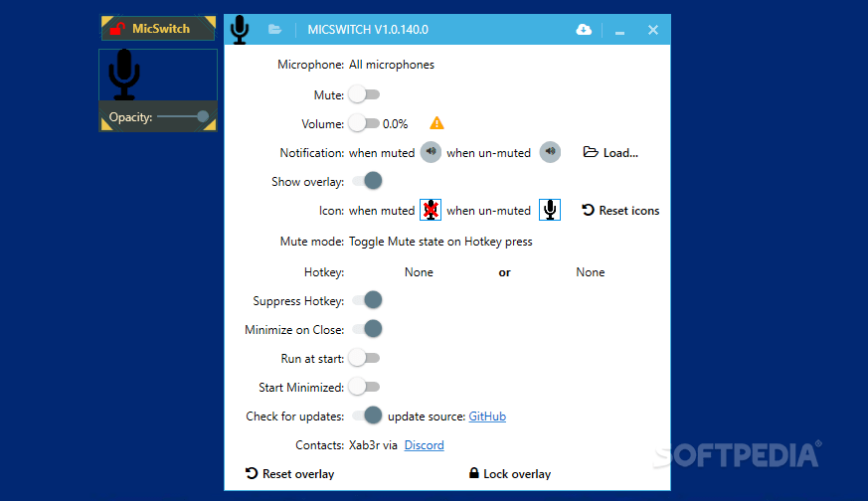Turn off Show overlay switch

point(368,181)
